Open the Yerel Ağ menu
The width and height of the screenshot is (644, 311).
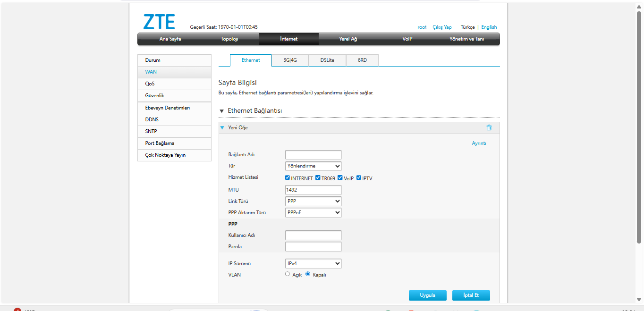pos(348,39)
